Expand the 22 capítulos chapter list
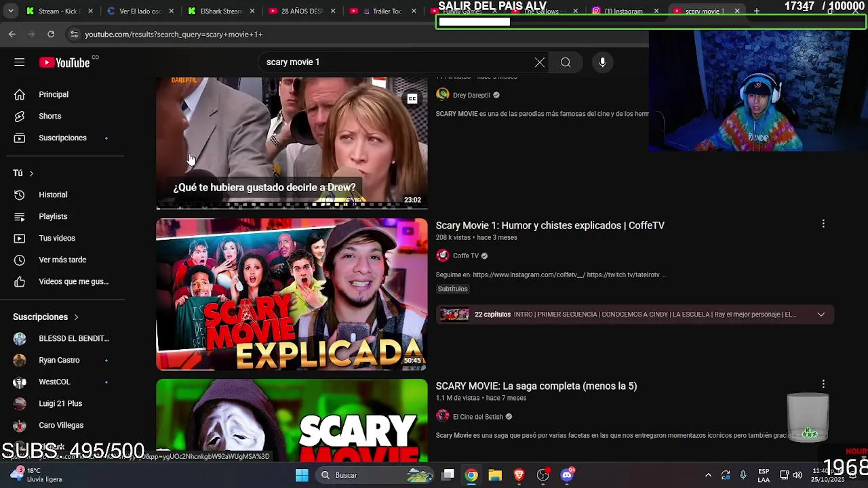 (821, 314)
